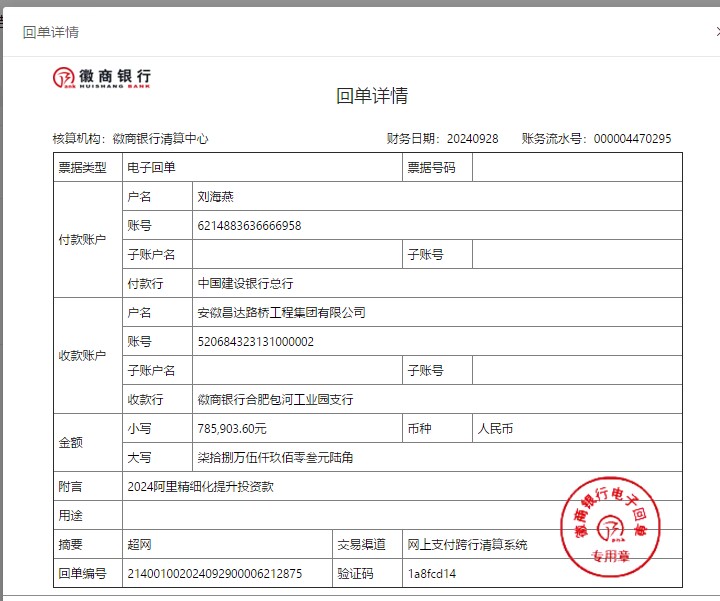Click the currency value 人民币
This screenshot has width=720, height=601.
tap(496, 429)
